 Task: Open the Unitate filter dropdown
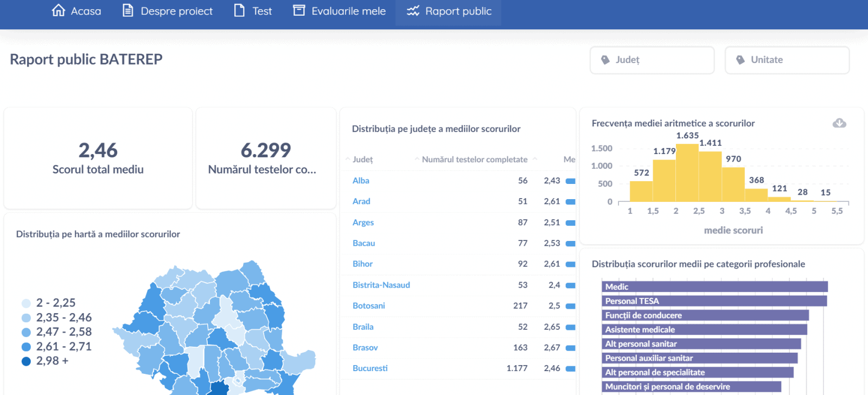click(x=787, y=60)
